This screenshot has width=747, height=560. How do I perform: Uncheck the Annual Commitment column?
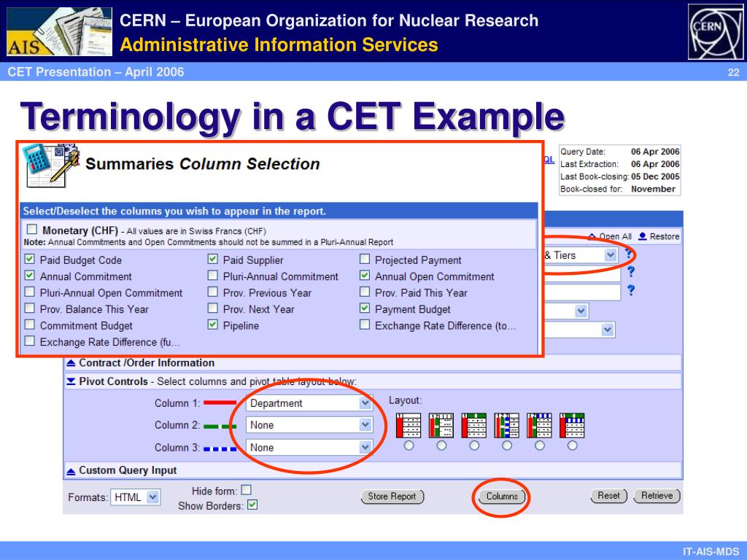point(29,275)
